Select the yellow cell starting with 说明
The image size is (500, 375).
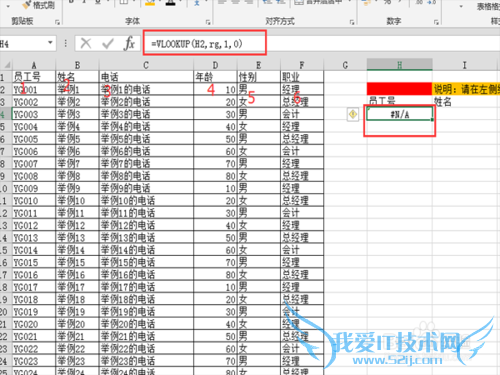tap(466, 89)
